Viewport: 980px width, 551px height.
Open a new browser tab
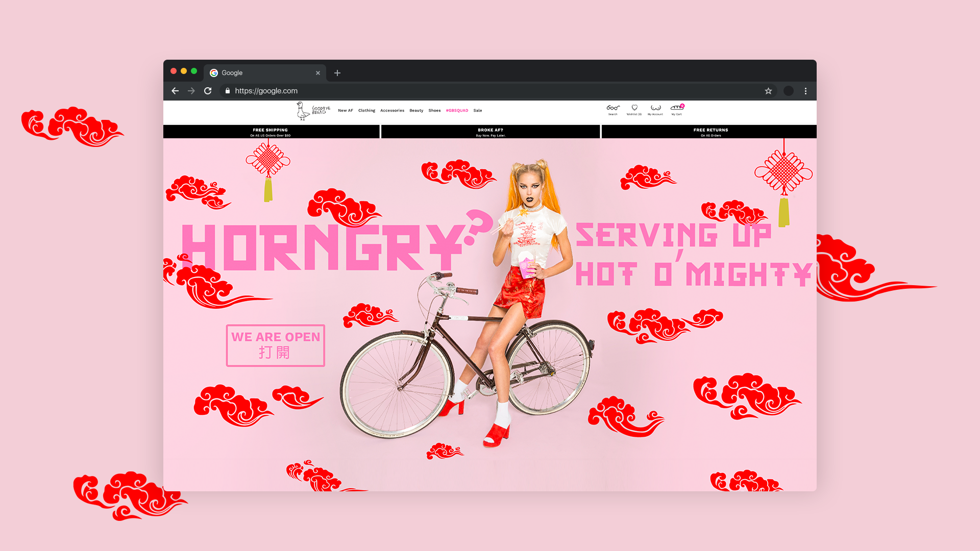click(x=337, y=73)
